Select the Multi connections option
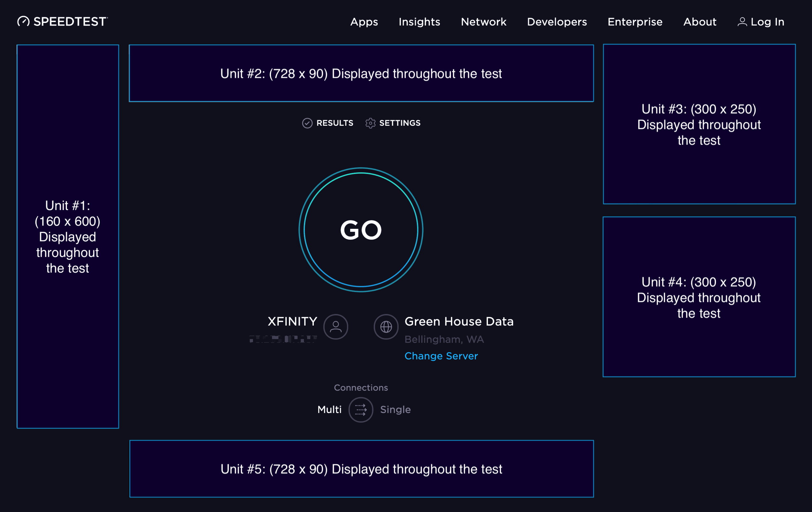The image size is (812, 512). (329, 410)
